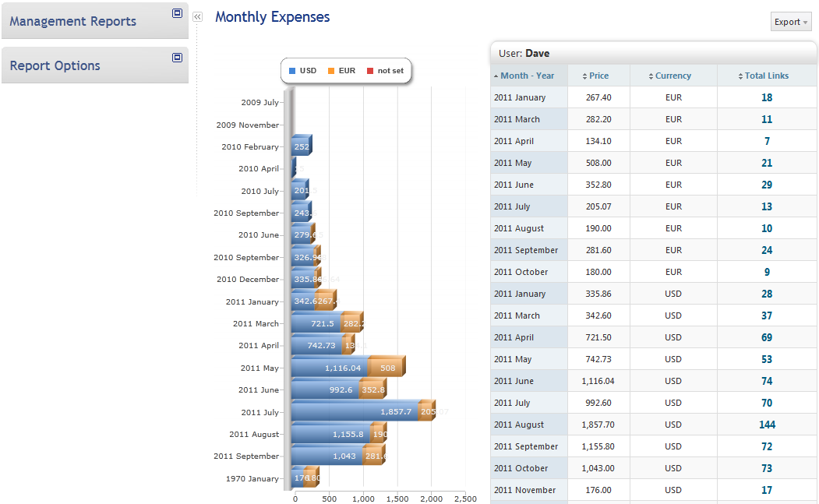Expand the Management Reports section header
Viewport: 819px width, 504px height.
(x=73, y=22)
